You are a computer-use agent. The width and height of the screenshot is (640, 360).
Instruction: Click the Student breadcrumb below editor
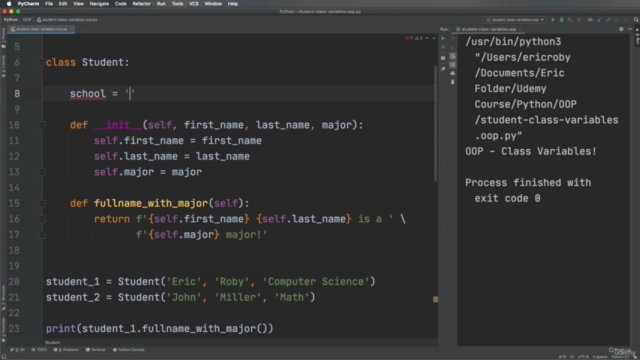[52, 342]
